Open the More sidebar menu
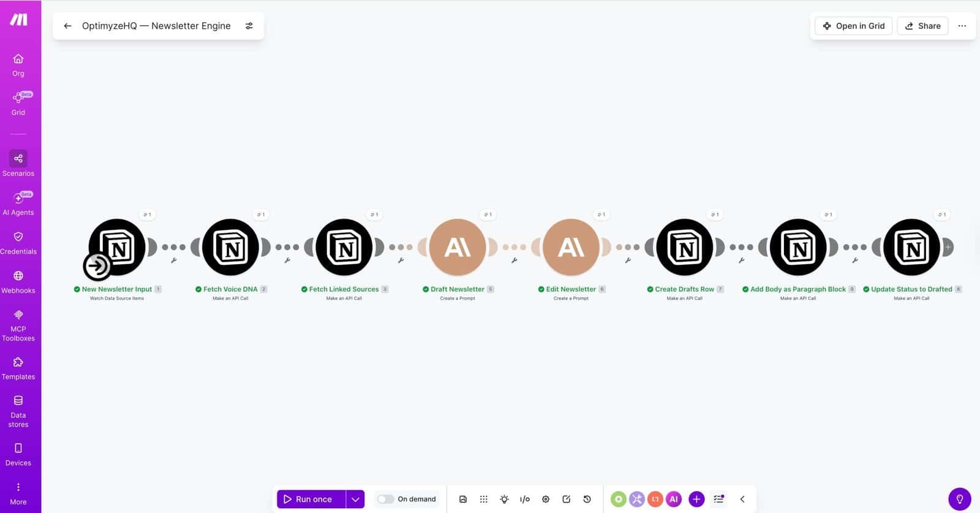The width and height of the screenshot is (980, 513). click(x=18, y=494)
